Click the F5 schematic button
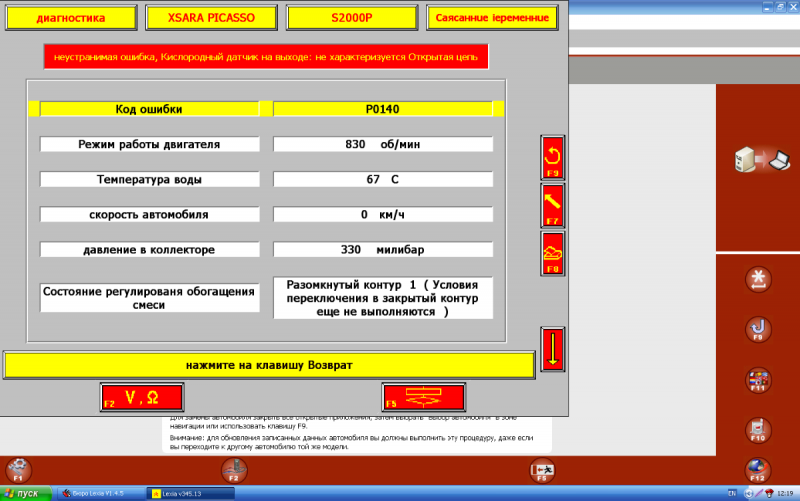 click(423, 397)
